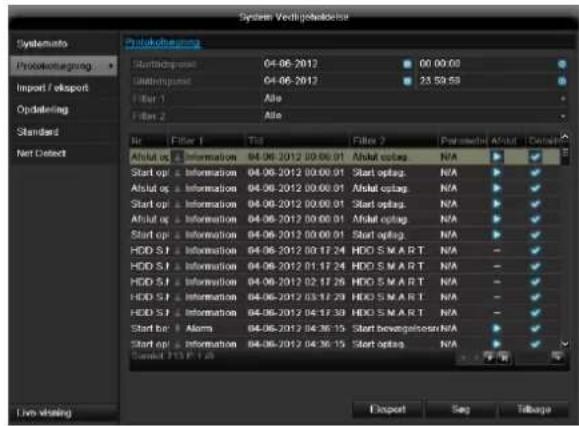Screen dimensions: 579x426
Task: Play the Start optag entry at 04:36:15
Action: pyautogui.click(x=497, y=344)
